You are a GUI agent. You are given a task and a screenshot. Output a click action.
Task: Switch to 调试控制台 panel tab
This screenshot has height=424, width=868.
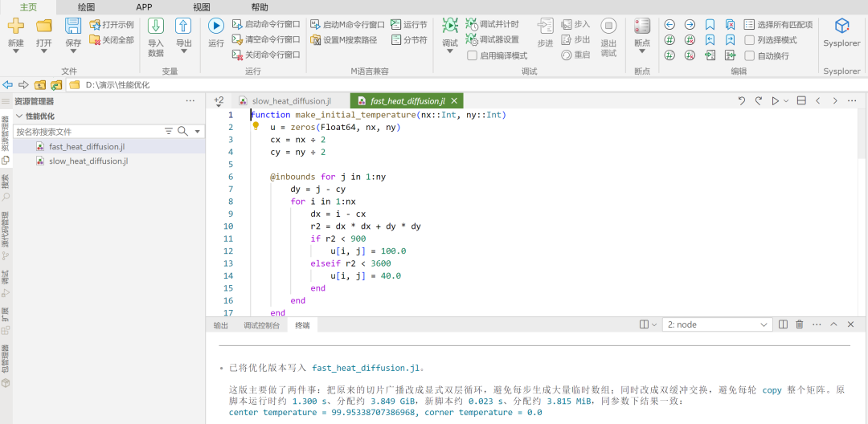click(x=262, y=325)
